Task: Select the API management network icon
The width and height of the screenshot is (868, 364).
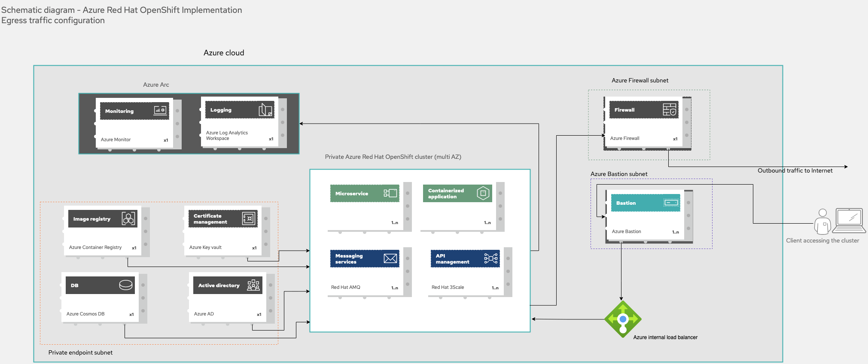Action: (490, 258)
